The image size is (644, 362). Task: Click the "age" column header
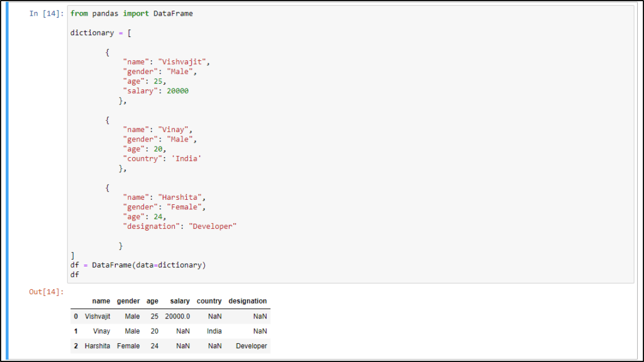pos(152,301)
